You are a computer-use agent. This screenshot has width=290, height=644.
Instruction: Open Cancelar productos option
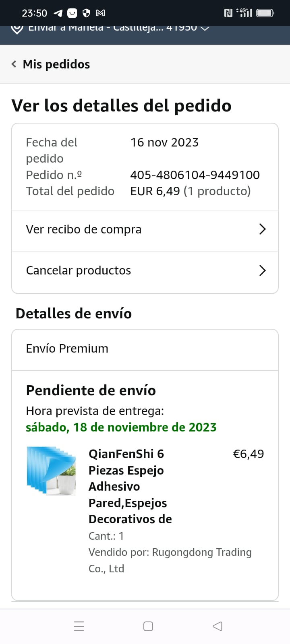[145, 271]
